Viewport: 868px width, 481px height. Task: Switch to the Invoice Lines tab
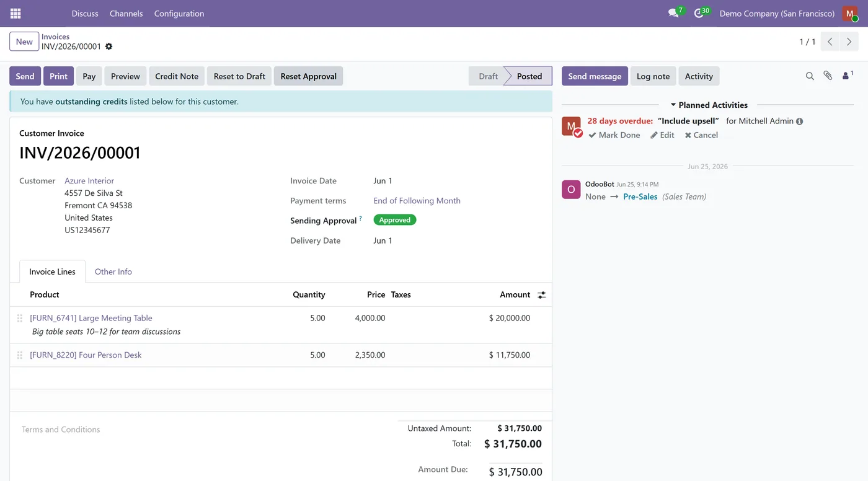(x=52, y=271)
